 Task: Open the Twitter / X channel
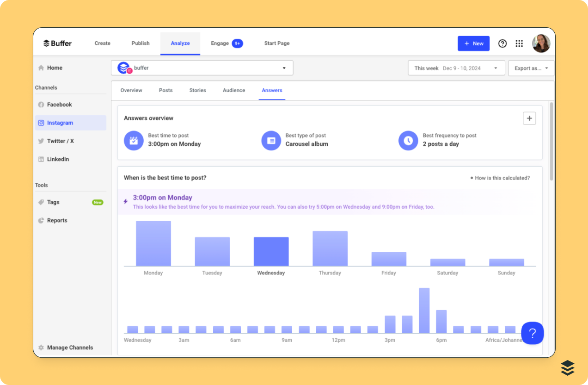click(60, 141)
